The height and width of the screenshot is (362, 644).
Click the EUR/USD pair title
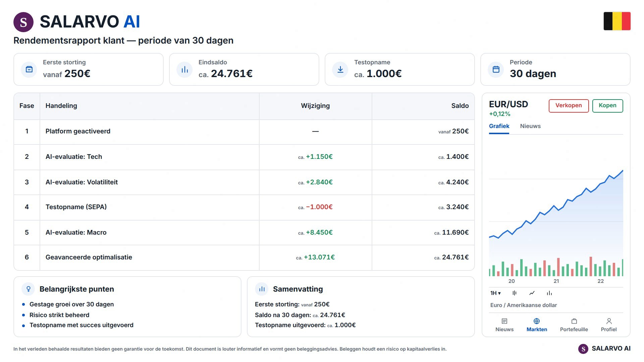[x=508, y=104]
